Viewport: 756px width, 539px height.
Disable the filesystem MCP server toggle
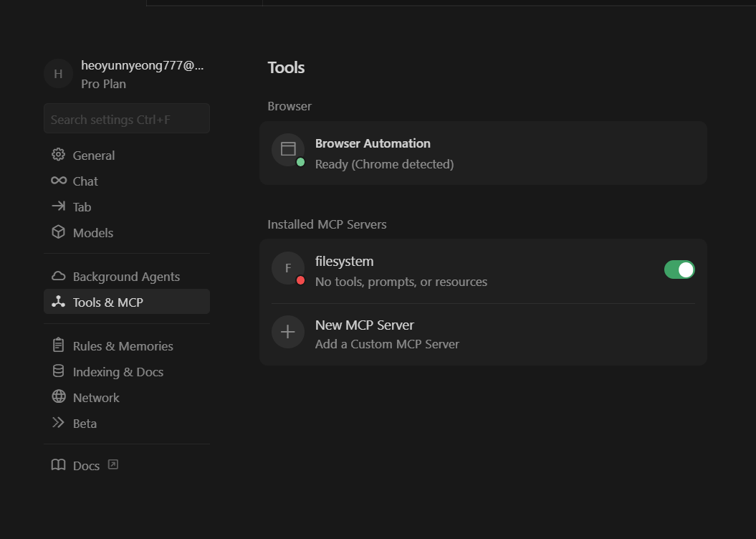pos(679,269)
